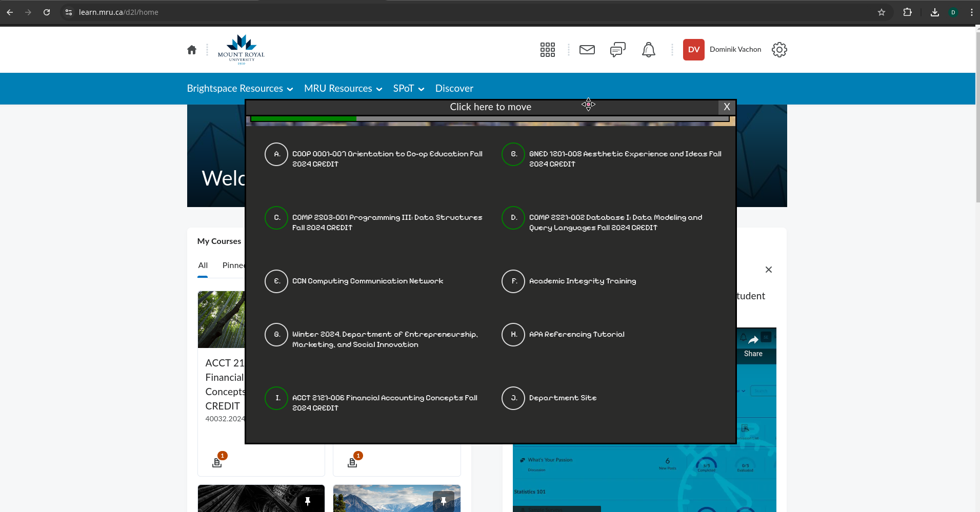The height and width of the screenshot is (512, 980).
Task: Click the browser forward arrow
Action: (28, 12)
